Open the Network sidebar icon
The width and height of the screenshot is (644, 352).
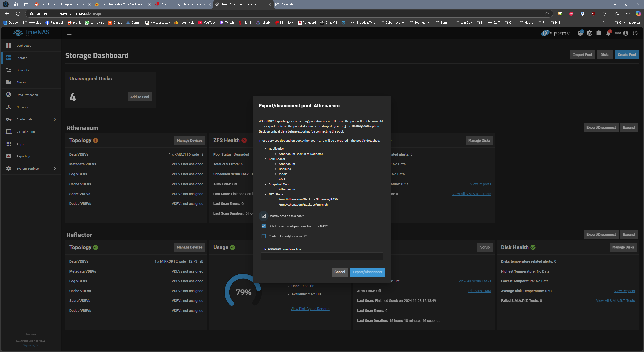click(x=9, y=107)
